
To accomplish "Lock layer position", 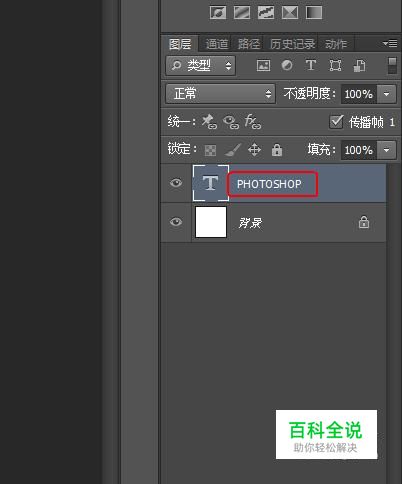I will (254, 150).
